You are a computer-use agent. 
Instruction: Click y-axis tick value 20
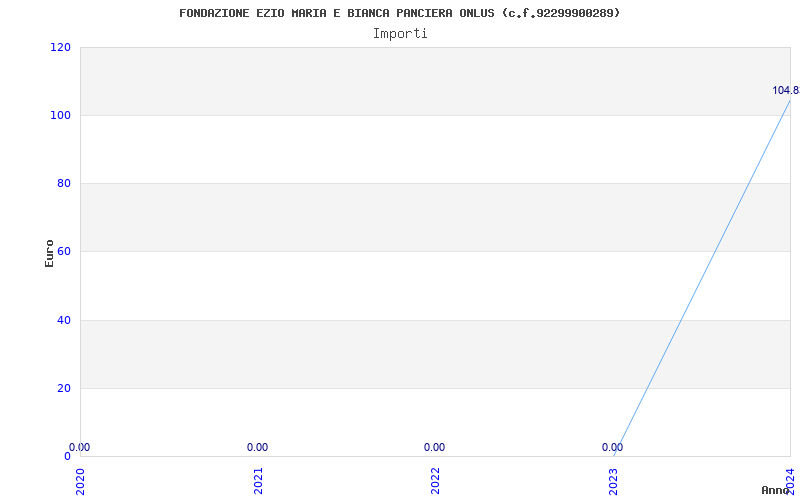[x=64, y=388]
